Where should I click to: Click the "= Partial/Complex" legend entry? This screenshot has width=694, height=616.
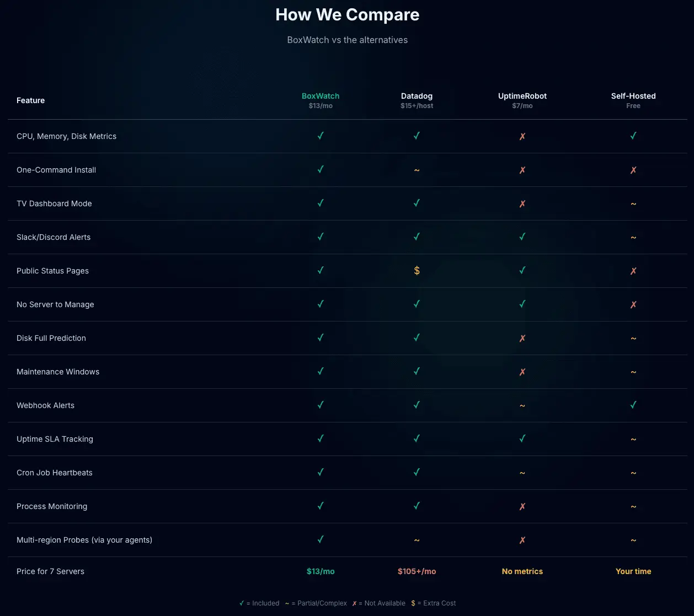[x=316, y=603]
